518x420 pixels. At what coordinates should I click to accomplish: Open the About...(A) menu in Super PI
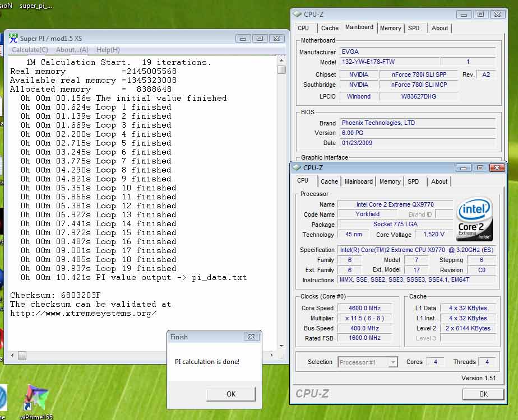pyautogui.click(x=72, y=50)
